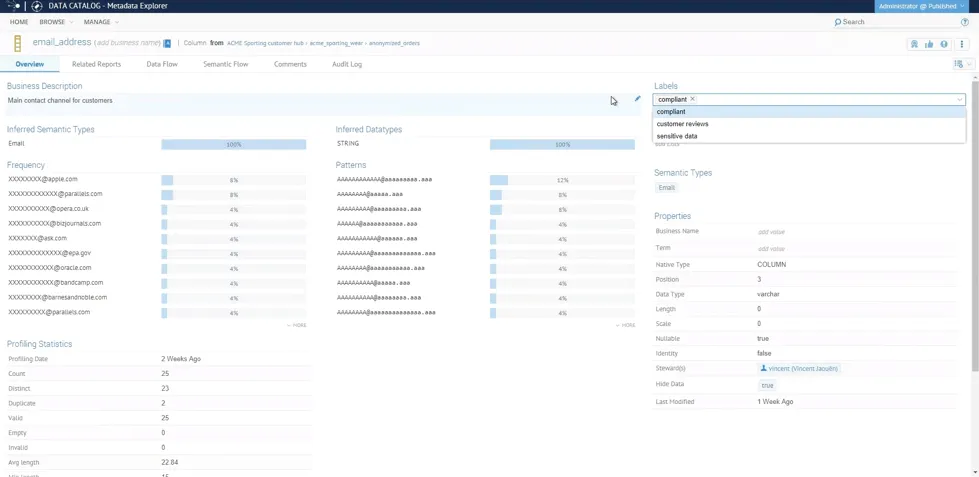The image size is (979, 477).
Task: Click the STRING 100% datatype bar
Action: click(562, 144)
